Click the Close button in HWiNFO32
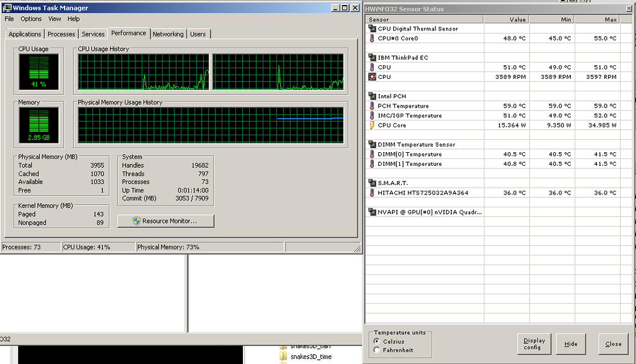The image size is (636, 364). point(613,344)
